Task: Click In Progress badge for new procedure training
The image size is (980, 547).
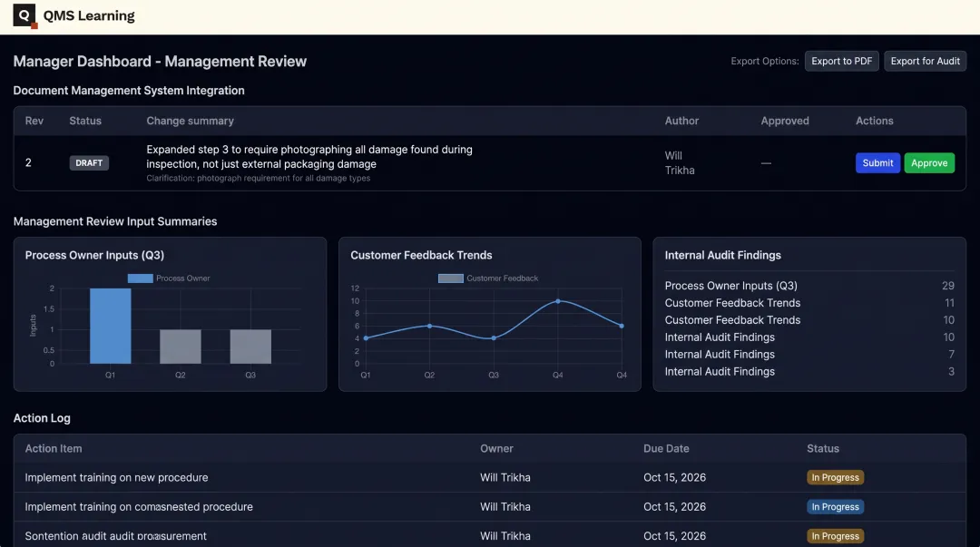Action: [x=835, y=478]
